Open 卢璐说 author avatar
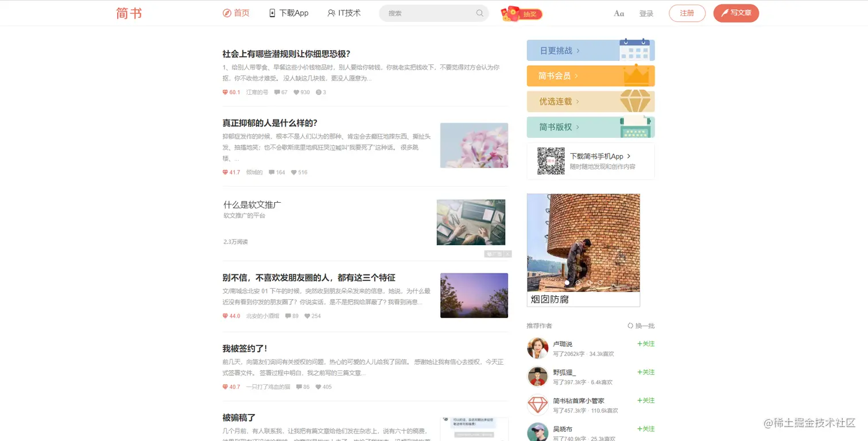 [x=538, y=348]
